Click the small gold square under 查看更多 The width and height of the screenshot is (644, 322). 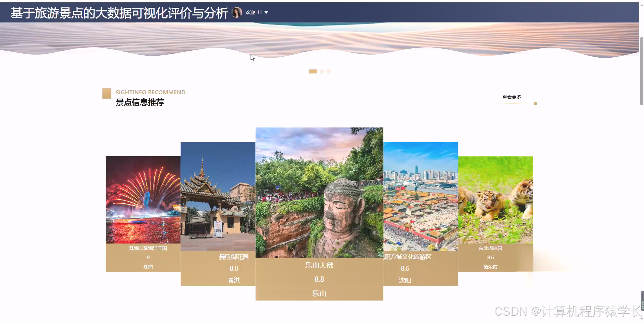[535, 104]
